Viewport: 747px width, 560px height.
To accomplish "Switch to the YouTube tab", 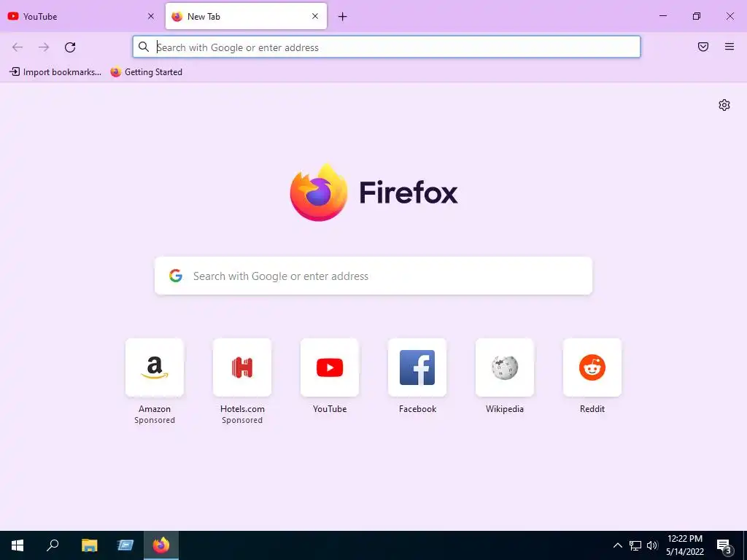I will 81,16.
